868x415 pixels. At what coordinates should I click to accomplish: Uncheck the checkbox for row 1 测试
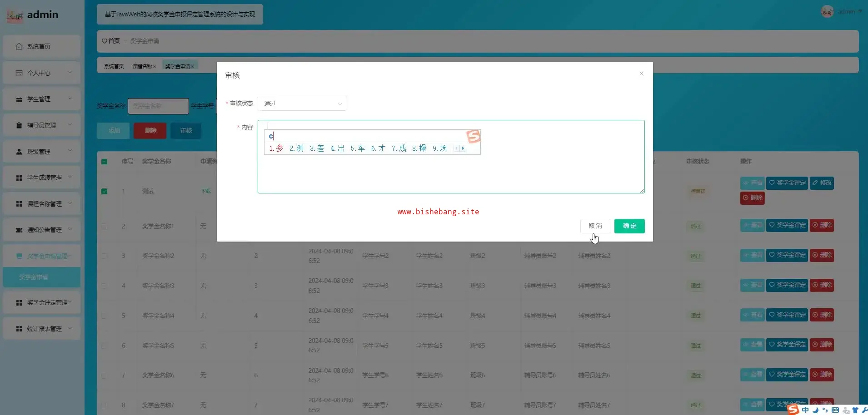coord(105,192)
